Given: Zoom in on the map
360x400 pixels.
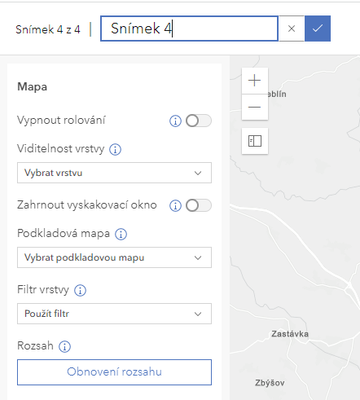Looking at the screenshot, I should [x=255, y=81].
